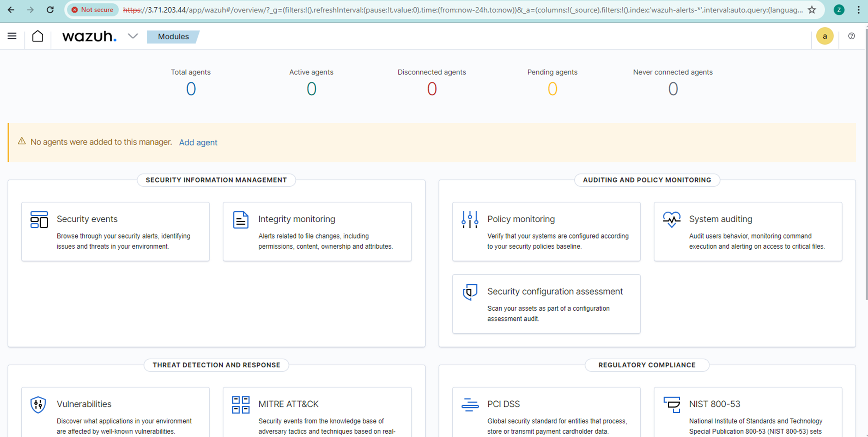This screenshot has width=868, height=437.
Task: Select the Modules breadcrumb tab
Action: pos(173,37)
